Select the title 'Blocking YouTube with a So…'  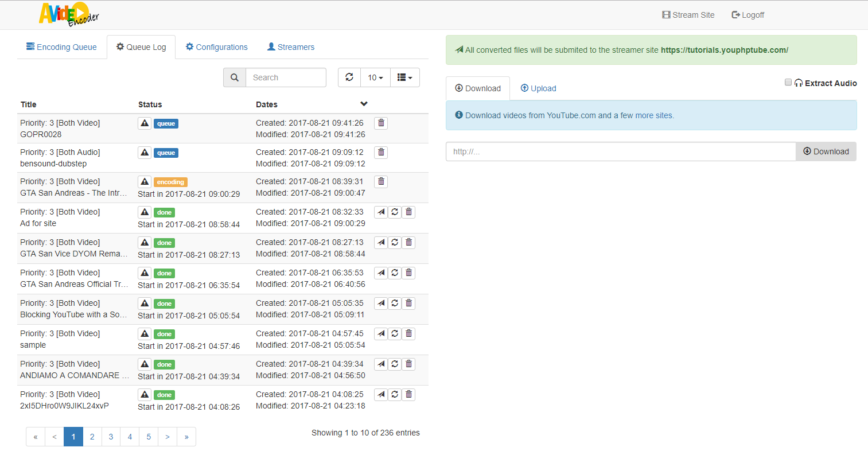coord(73,314)
